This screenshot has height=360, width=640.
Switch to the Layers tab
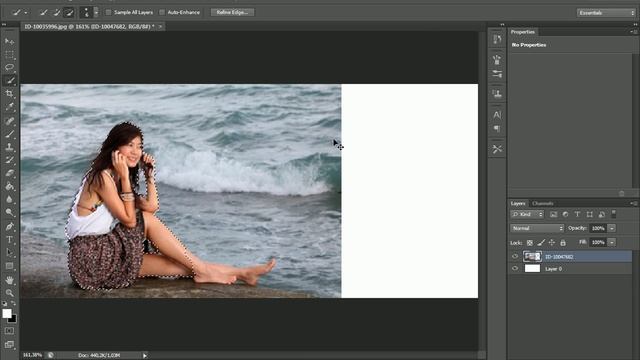[x=518, y=203]
